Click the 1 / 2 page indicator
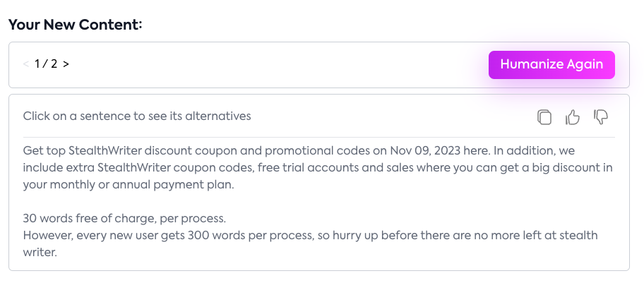The width and height of the screenshot is (644, 283). pos(46,64)
